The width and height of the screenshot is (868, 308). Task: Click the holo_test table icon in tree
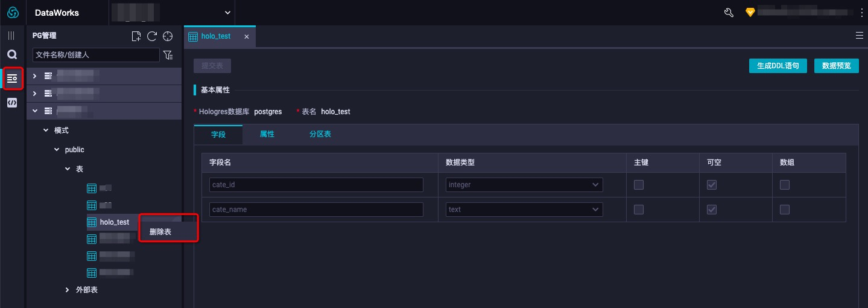(x=92, y=222)
